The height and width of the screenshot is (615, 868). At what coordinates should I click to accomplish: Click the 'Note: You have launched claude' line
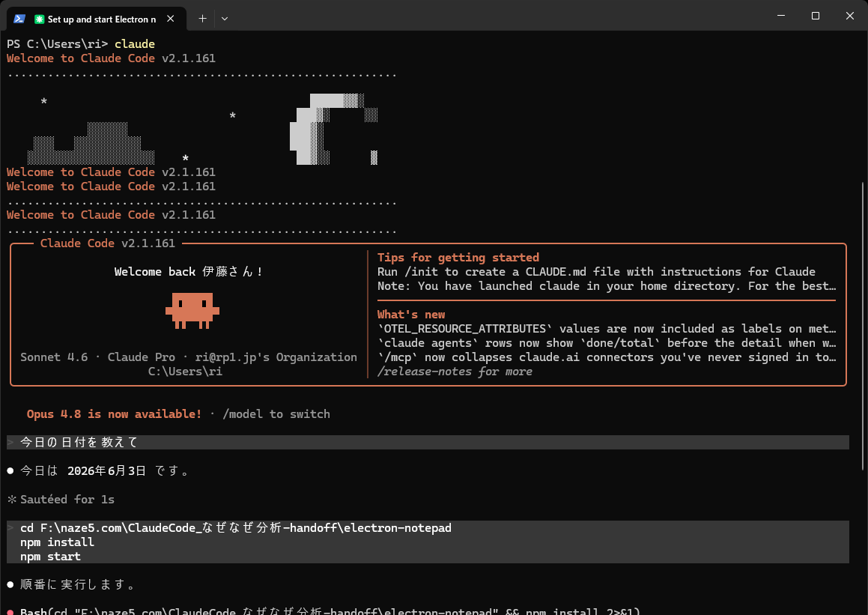click(x=606, y=285)
